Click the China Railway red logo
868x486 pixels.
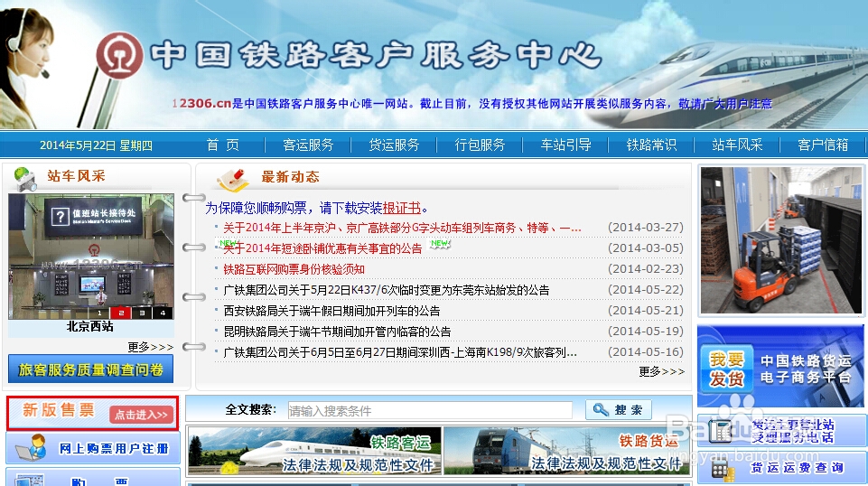118,55
